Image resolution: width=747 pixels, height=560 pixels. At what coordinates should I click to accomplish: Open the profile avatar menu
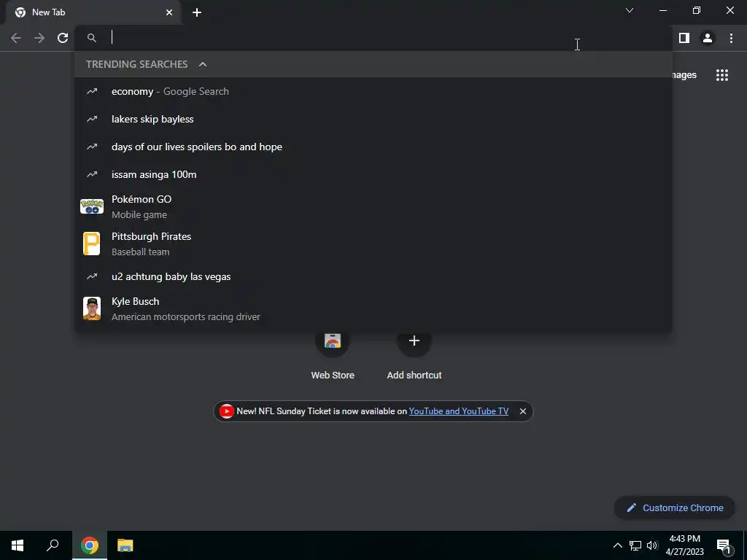point(708,38)
